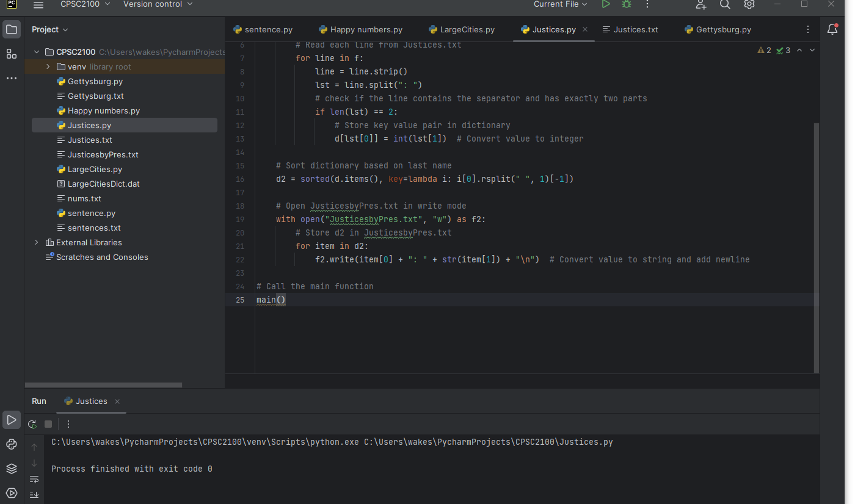Screen dimensions: 855x504
Task: Open the Services tool window icon
Action: 11,492
